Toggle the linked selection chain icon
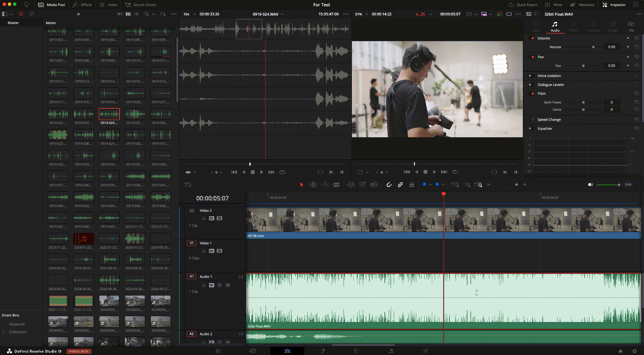 (x=400, y=185)
